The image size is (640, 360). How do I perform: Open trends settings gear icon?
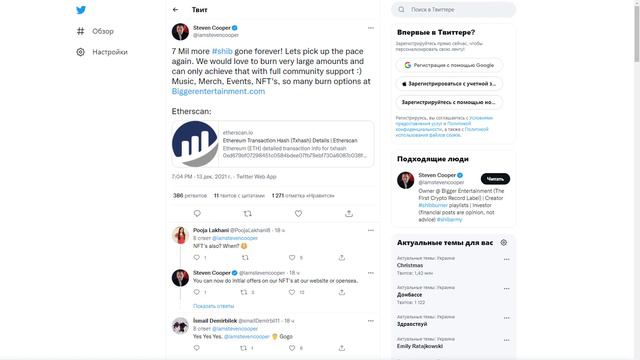pyautogui.click(x=504, y=242)
